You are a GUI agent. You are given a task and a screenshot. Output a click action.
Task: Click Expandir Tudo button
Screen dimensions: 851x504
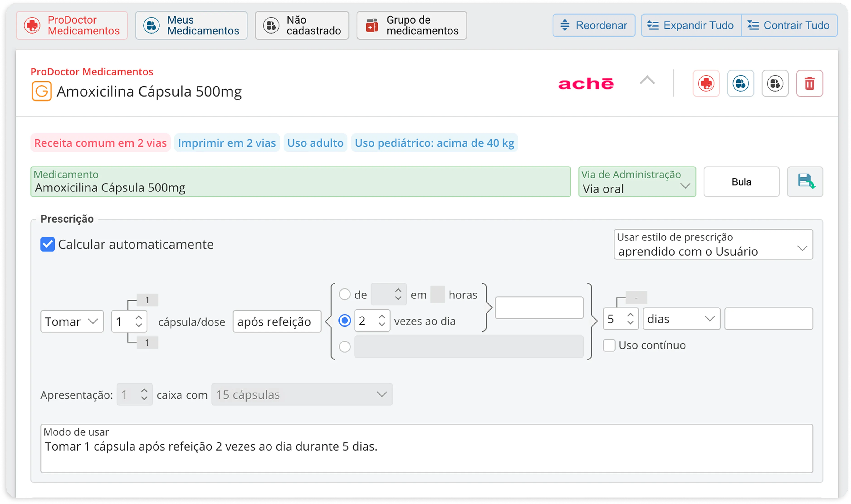691,25
